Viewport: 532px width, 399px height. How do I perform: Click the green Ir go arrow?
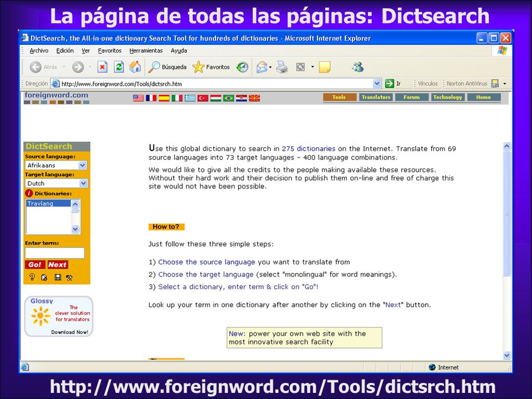click(389, 84)
